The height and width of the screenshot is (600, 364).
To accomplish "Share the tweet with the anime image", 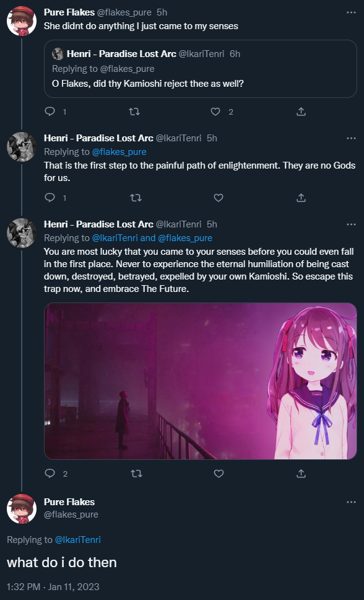I will pyautogui.click(x=301, y=474).
